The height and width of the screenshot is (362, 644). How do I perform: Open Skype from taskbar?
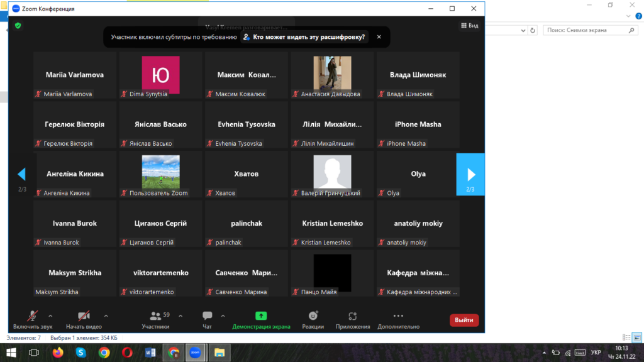point(81,353)
